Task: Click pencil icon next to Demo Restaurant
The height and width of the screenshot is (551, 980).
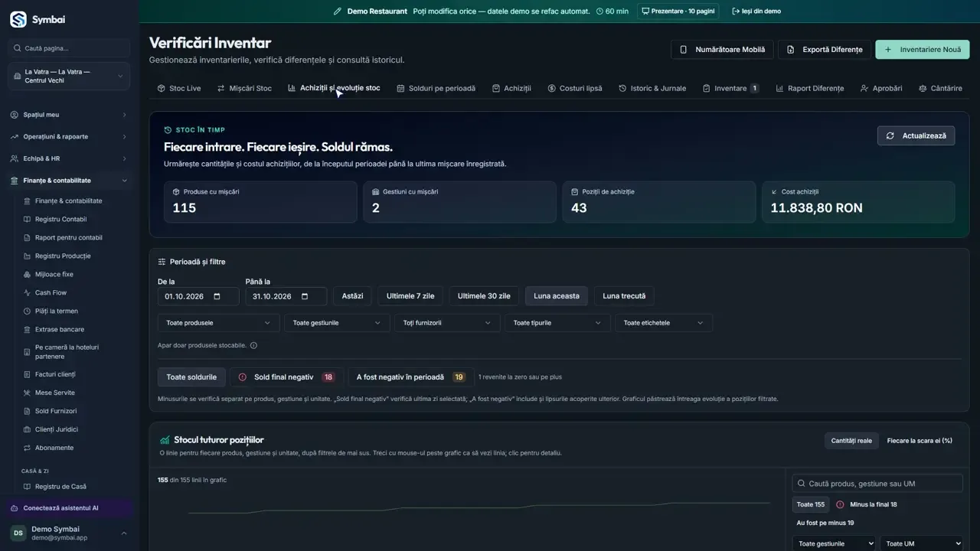Action: point(338,11)
